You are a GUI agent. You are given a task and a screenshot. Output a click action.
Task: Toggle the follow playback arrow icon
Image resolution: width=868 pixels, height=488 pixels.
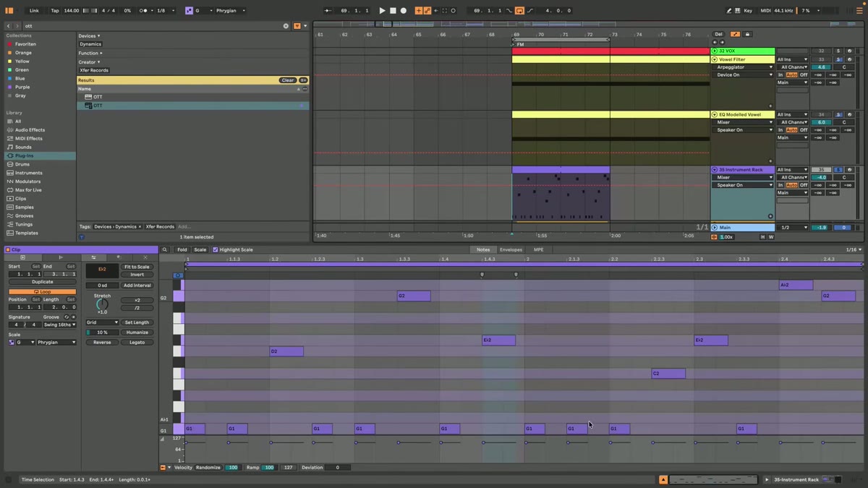(x=328, y=11)
